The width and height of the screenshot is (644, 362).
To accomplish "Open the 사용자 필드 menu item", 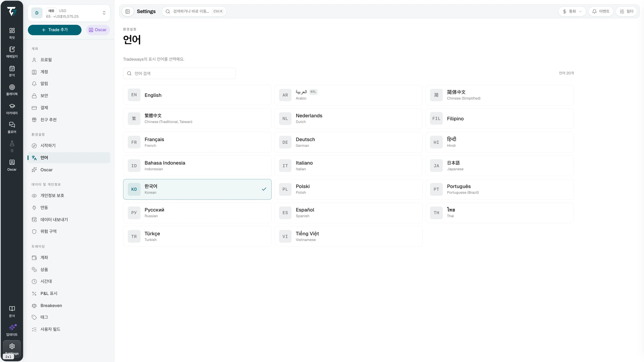I will click(x=69, y=329).
